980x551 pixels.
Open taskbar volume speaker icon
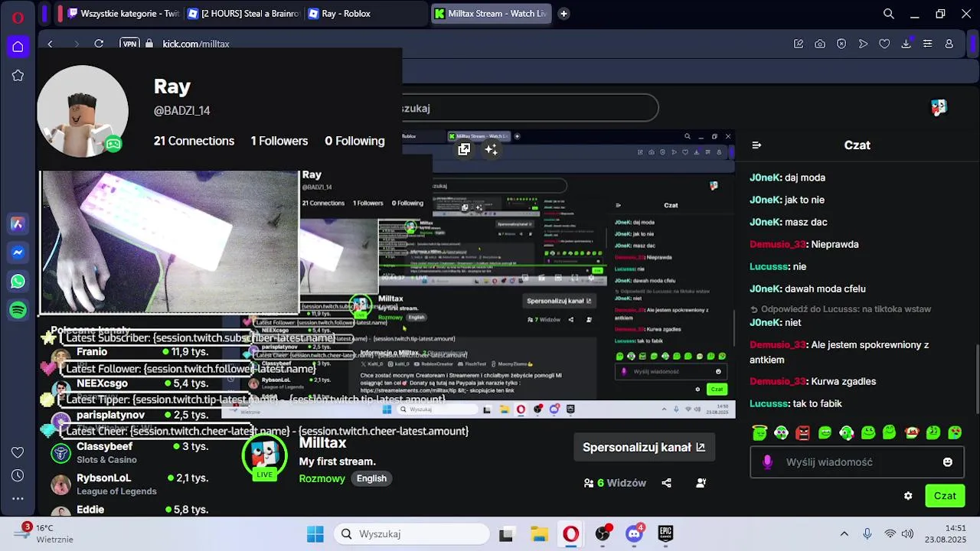907,534
